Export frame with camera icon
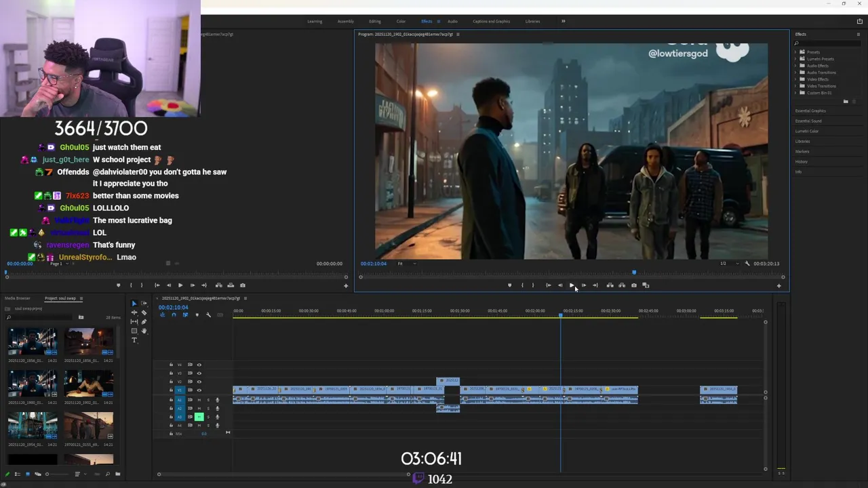 point(634,285)
